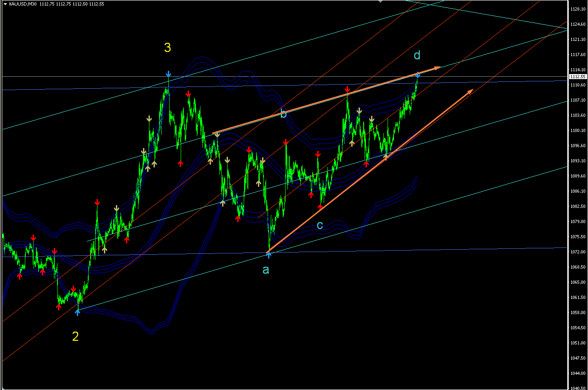Click price scale value 1121.10

pyautogui.click(x=577, y=40)
